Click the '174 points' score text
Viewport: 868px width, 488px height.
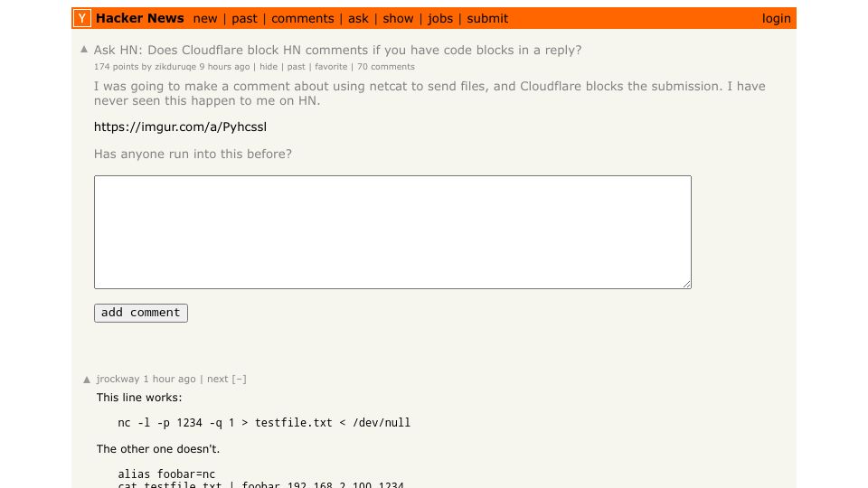[117, 66]
